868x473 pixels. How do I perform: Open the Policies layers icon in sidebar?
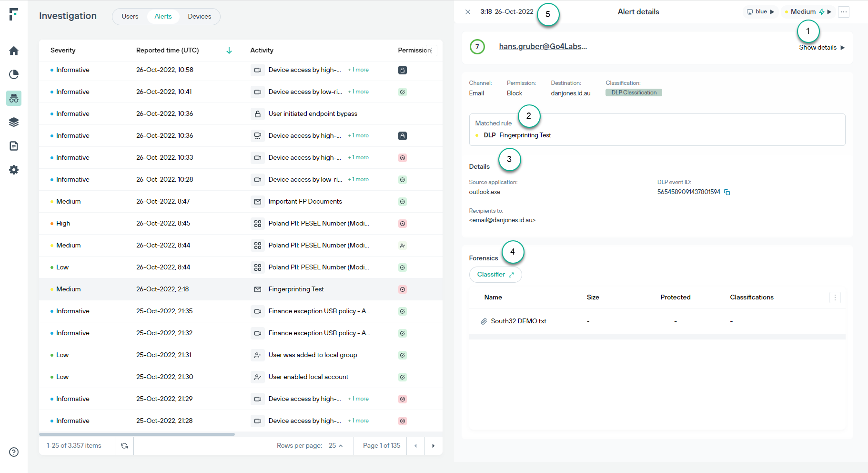pos(14,122)
